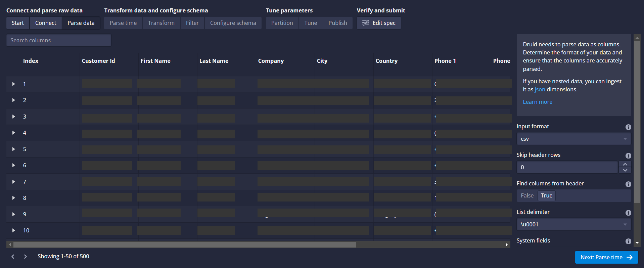
Task: Open the Configure schema step
Action: pos(233,23)
